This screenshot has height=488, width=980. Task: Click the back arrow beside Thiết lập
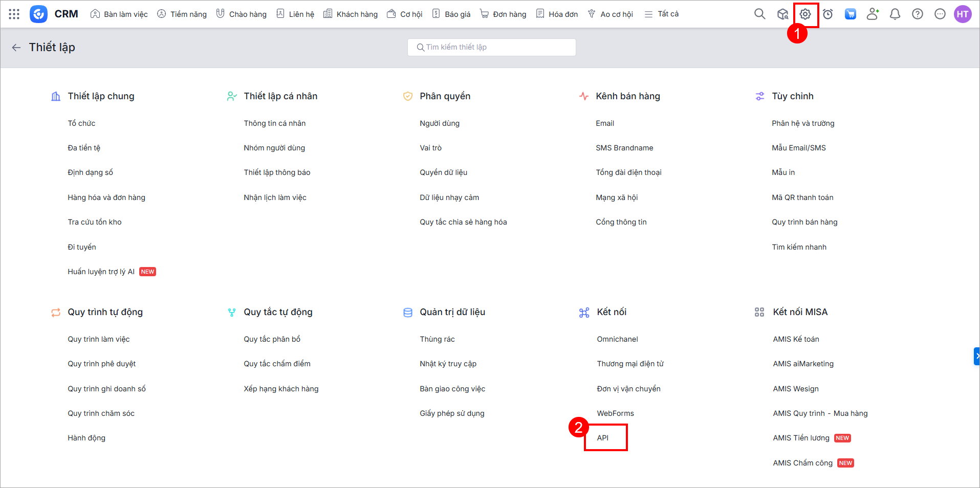16,48
